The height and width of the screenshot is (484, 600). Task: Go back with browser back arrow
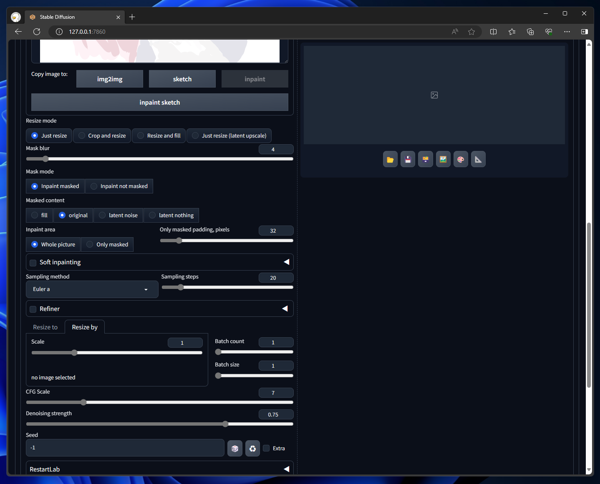click(x=18, y=32)
